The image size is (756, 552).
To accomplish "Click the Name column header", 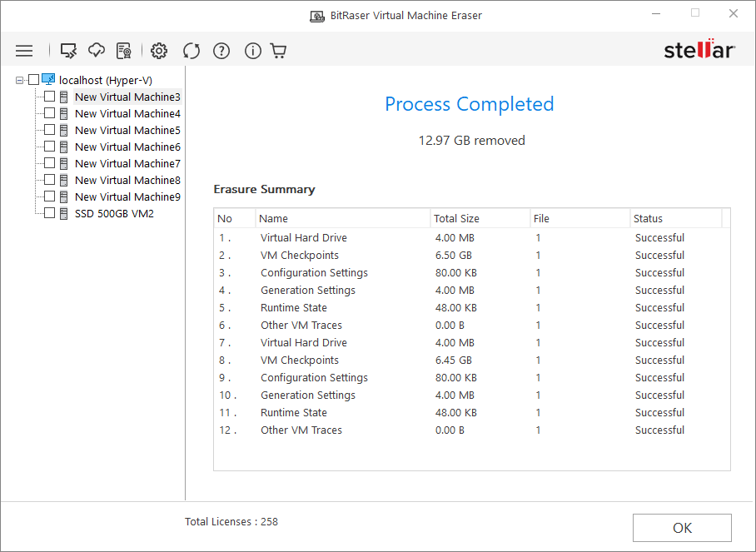I will 343,218.
